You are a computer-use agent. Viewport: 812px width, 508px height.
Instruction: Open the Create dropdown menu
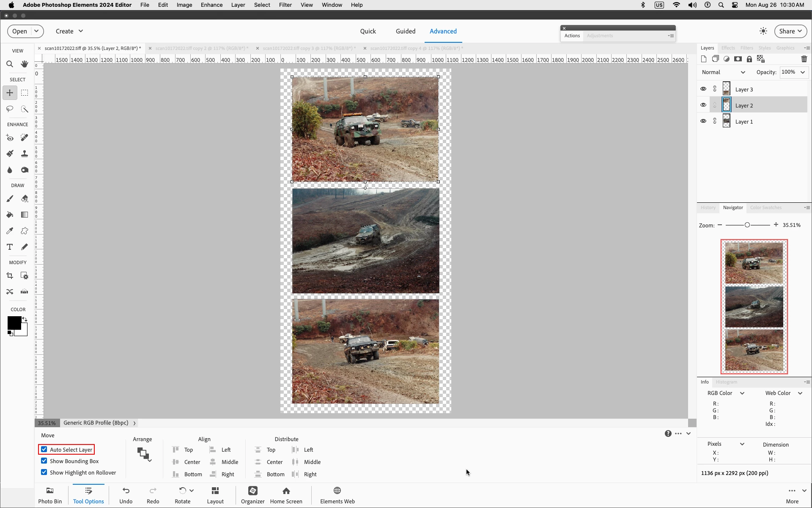pos(69,31)
